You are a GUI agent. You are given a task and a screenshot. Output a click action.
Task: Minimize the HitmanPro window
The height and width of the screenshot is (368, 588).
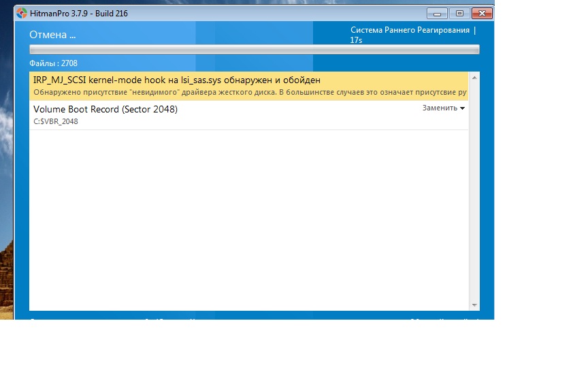[437, 14]
